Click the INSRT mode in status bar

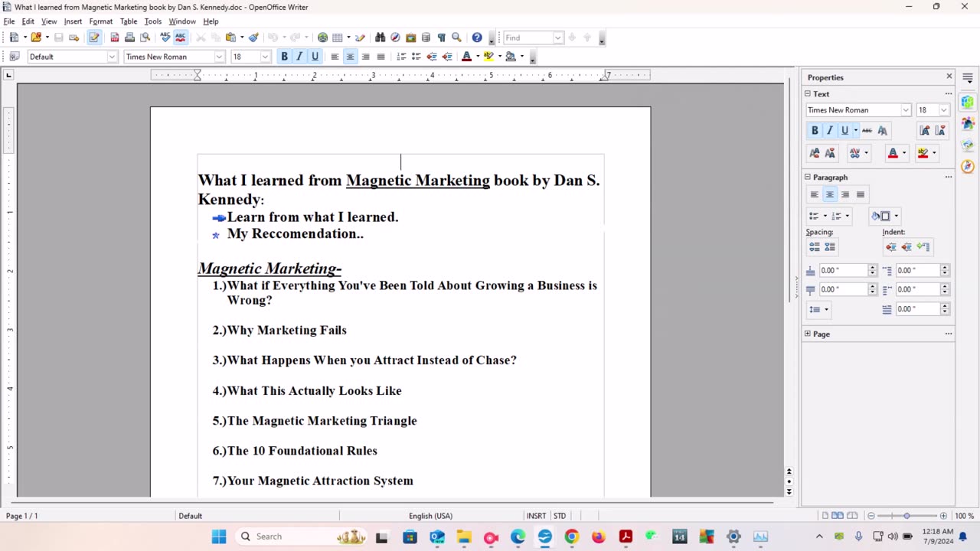point(536,516)
